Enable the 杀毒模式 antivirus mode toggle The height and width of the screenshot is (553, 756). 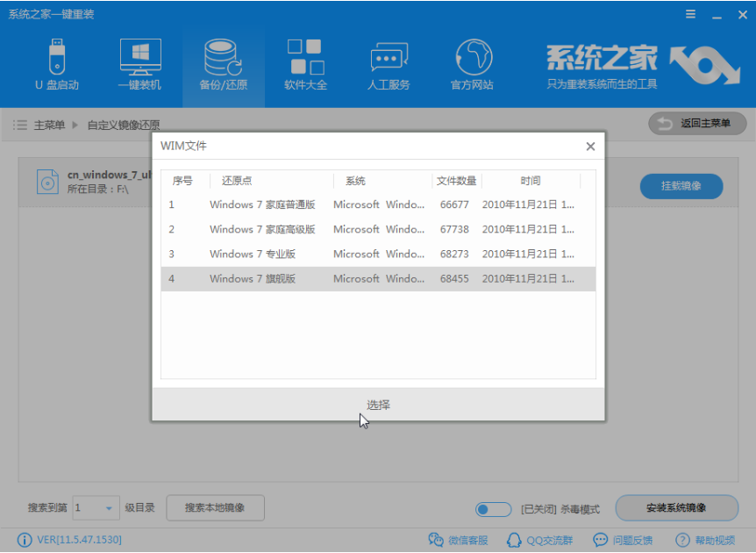pyautogui.click(x=493, y=509)
